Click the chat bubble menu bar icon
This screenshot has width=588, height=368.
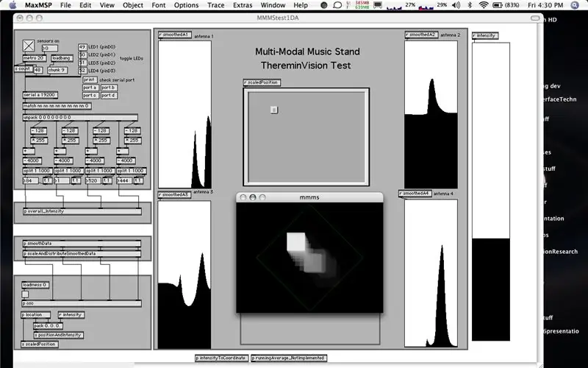click(x=337, y=5)
